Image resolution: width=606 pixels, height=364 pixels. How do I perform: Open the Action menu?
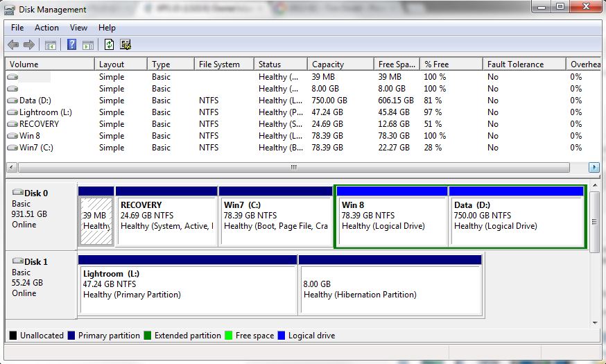(x=46, y=28)
